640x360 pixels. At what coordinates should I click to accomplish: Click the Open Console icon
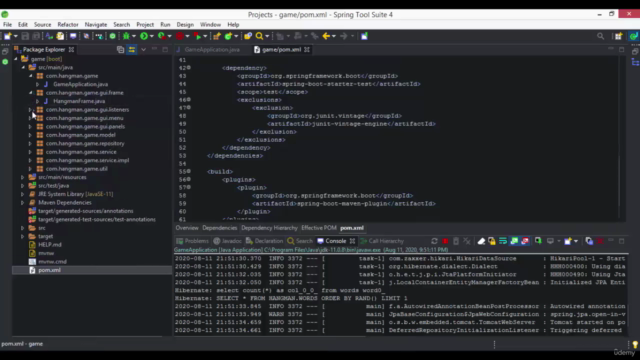(x=568, y=241)
